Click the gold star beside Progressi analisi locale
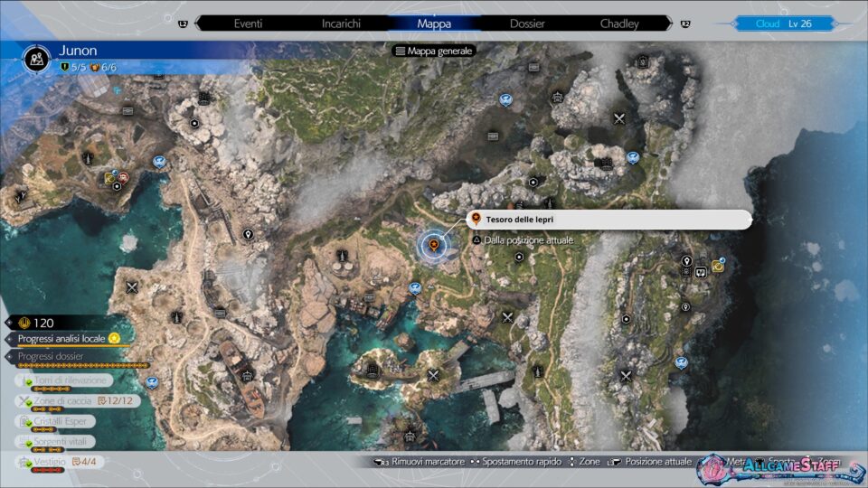 [x=114, y=338]
